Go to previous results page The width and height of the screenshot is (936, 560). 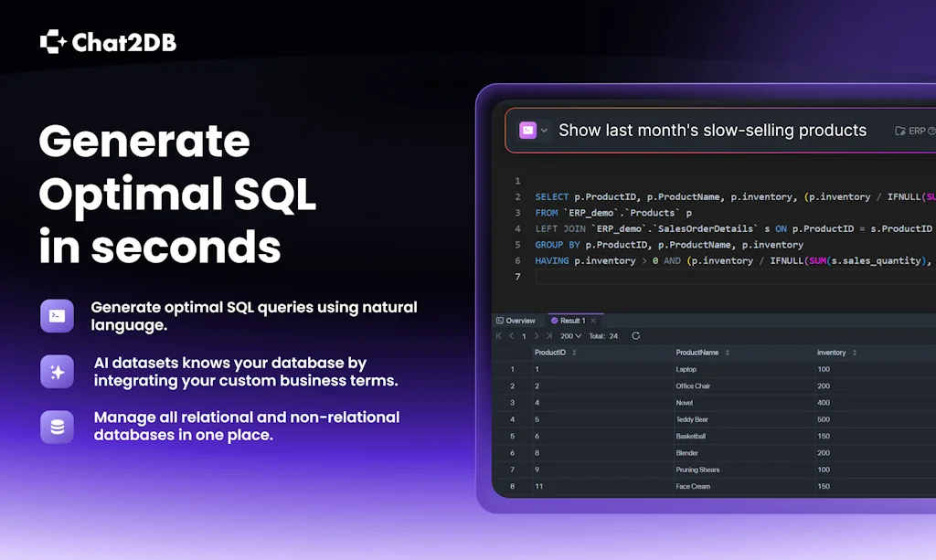click(511, 336)
